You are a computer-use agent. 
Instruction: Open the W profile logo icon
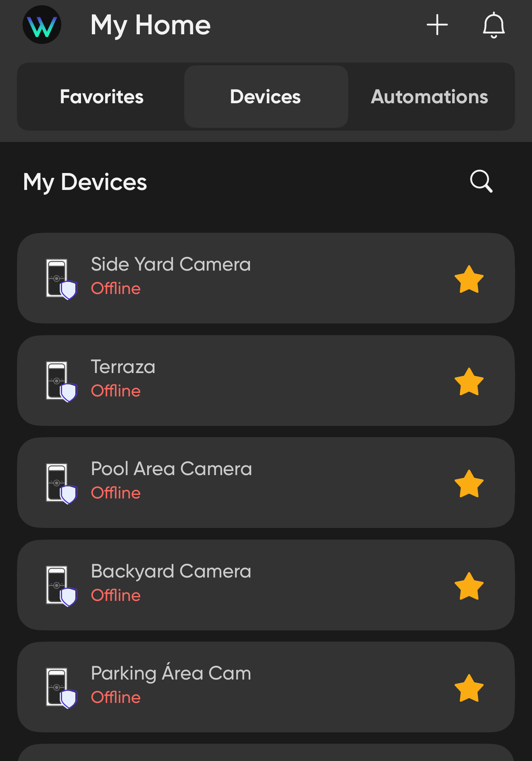point(42,25)
